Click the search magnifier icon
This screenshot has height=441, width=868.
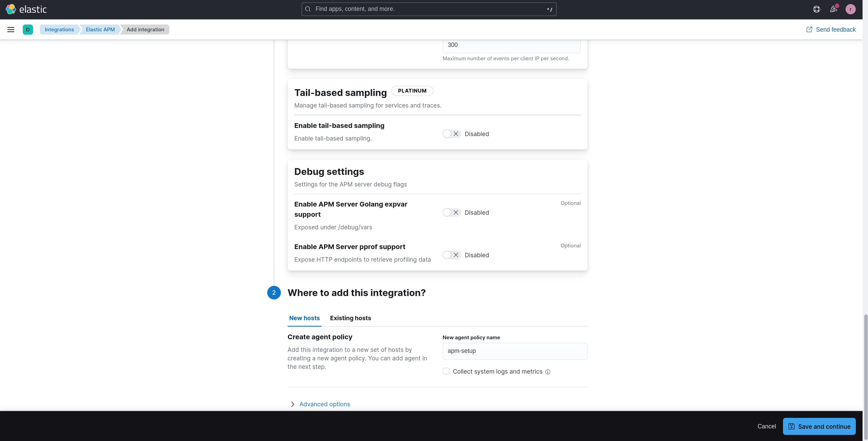308,9
